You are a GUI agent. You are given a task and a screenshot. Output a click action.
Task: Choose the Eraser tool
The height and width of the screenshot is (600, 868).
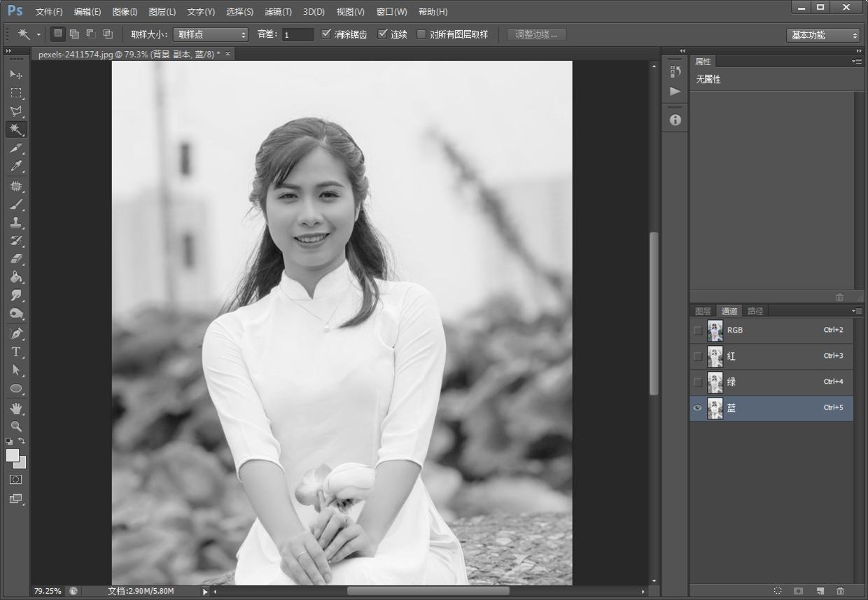(17, 259)
